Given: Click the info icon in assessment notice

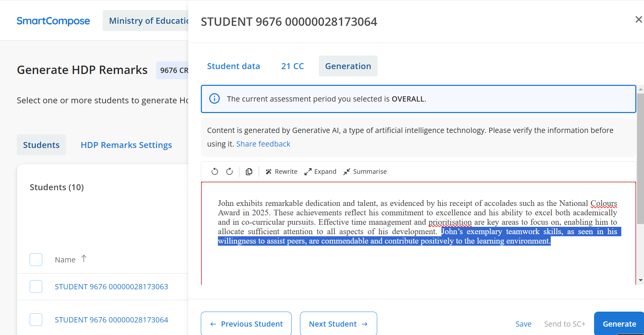Looking at the screenshot, I should pyautogui.click(x=214, y=99).
